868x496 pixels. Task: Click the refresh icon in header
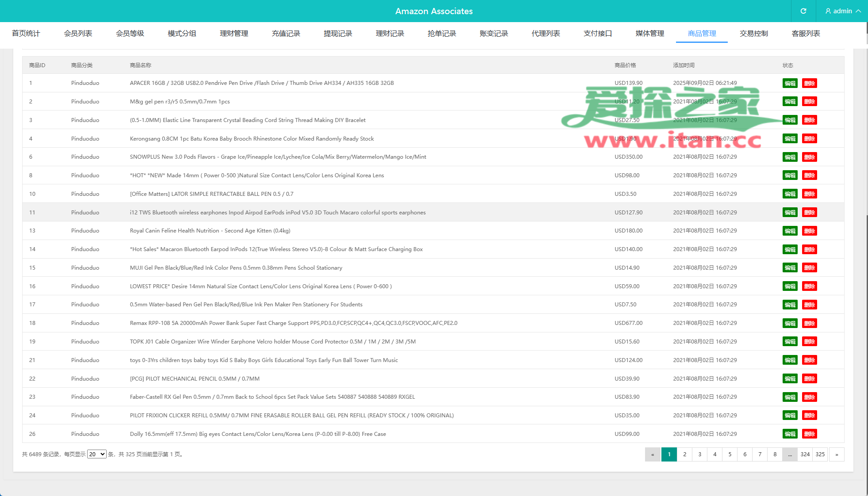[803, 11]
